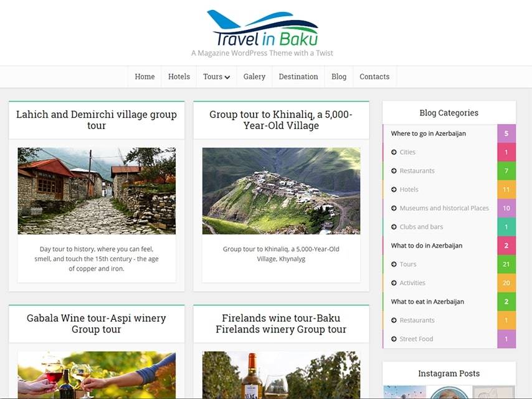Click the Travel in Baku airplane logo
The height and width of the screenshot is (399, 532).
pos(262,29)
